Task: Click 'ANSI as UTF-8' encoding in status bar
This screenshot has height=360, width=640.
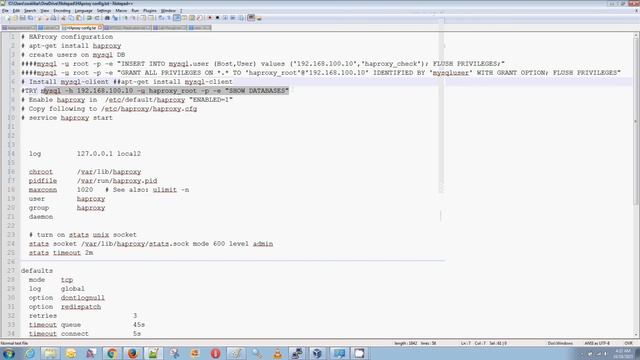Action: pyautogui.click(x=597, y=343)
